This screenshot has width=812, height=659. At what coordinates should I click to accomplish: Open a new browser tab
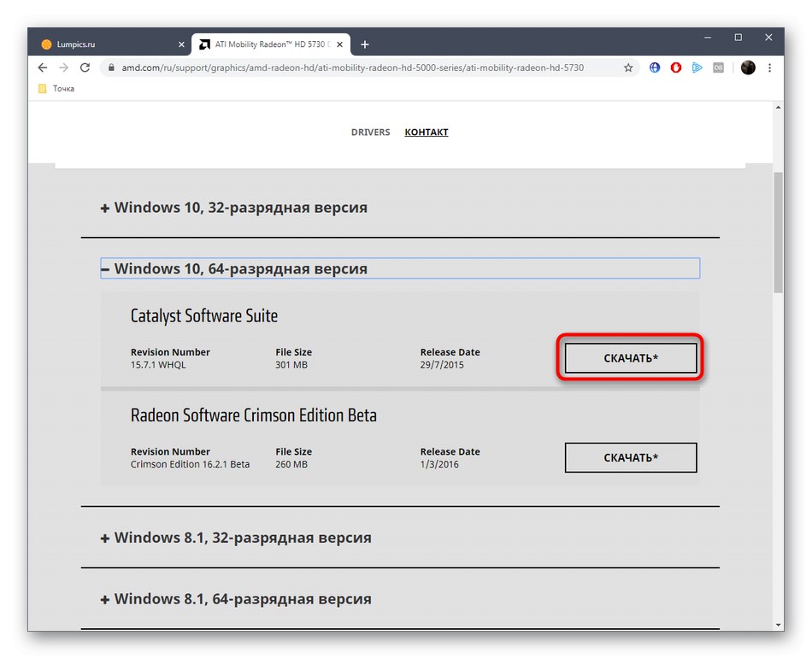click(x=365, y=44)
